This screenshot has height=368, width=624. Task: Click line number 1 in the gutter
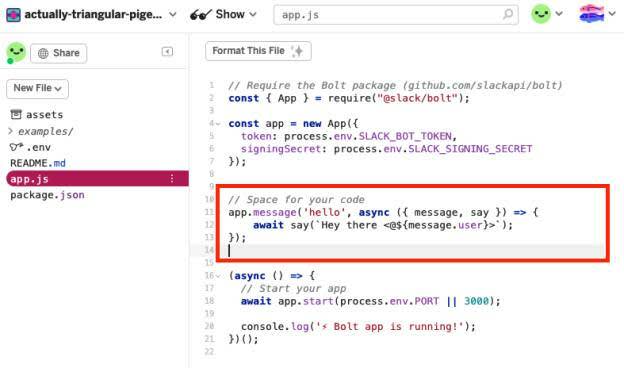coord(211,85)
